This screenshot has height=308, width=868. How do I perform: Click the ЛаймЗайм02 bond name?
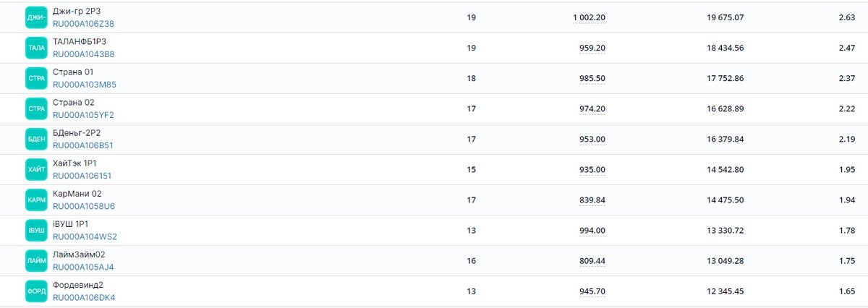click(79, 254)
